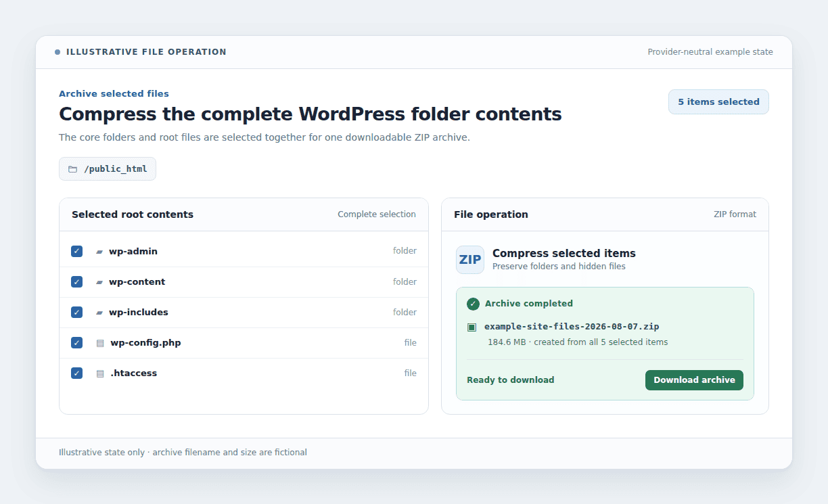
Task: Click the Archive completed checkmark icon
Action: [473, 304]
